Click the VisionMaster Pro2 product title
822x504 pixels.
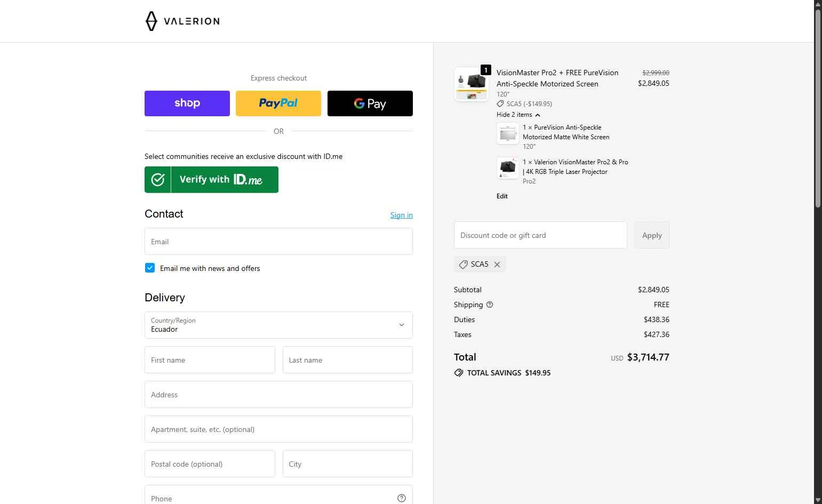(x=557, y=78)
